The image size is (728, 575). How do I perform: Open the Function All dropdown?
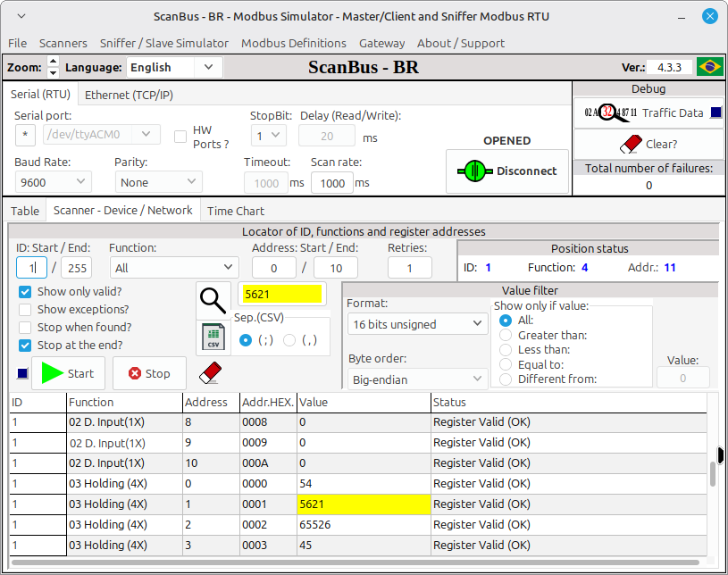pos(174,268)
